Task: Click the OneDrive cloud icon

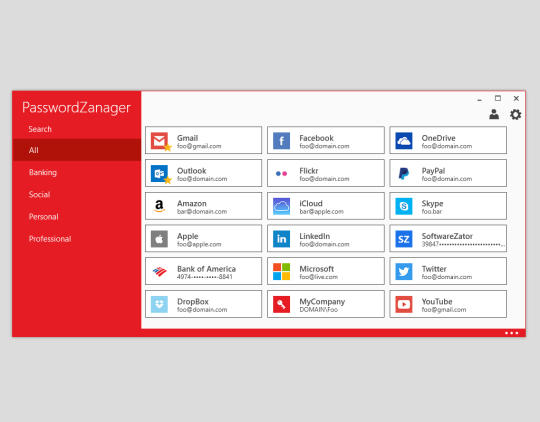Action: [404, 141]
